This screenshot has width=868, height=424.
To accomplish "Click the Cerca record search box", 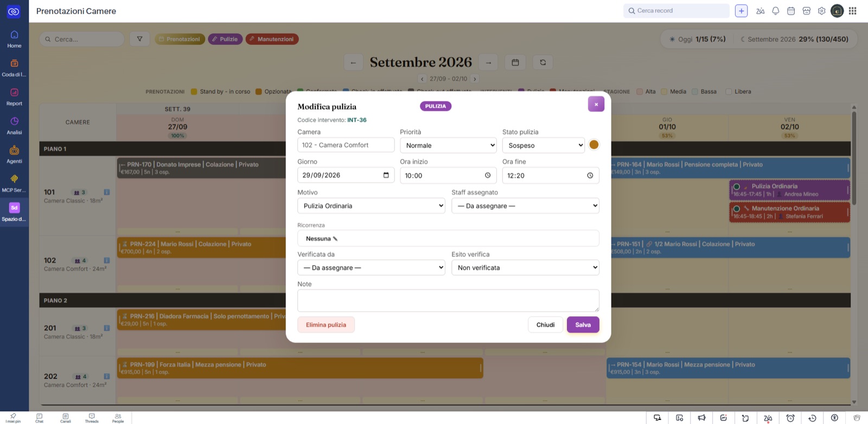I will (x=676, y=11).
